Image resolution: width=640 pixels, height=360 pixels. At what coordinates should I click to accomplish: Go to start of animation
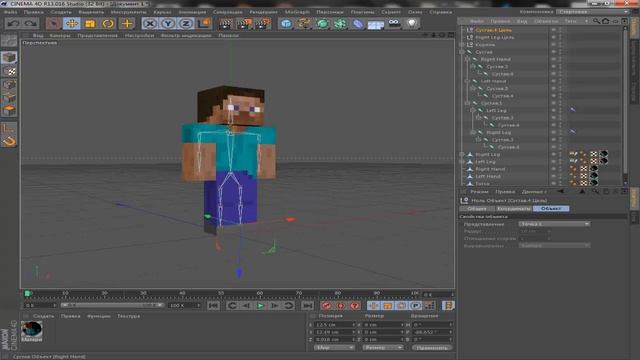(213, 306)
